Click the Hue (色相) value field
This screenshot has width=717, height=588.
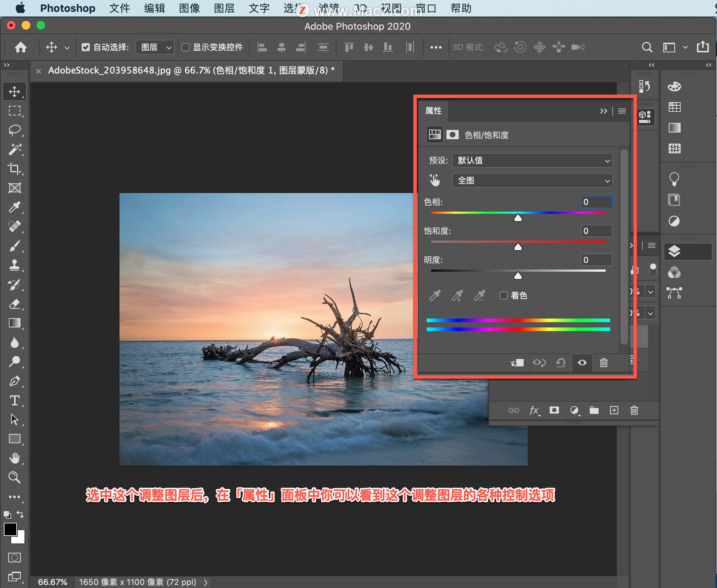pos(596,202)
